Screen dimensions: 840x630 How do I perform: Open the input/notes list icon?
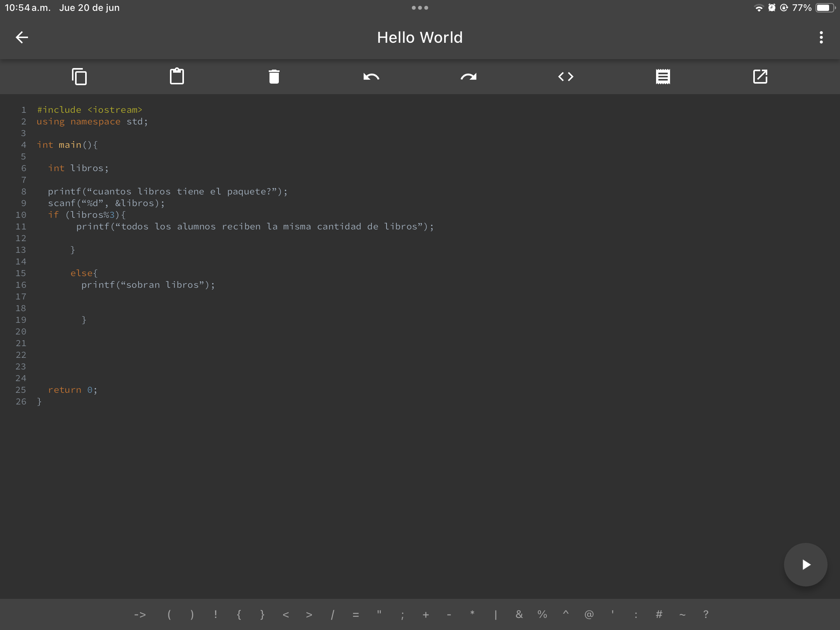point(663,77)
